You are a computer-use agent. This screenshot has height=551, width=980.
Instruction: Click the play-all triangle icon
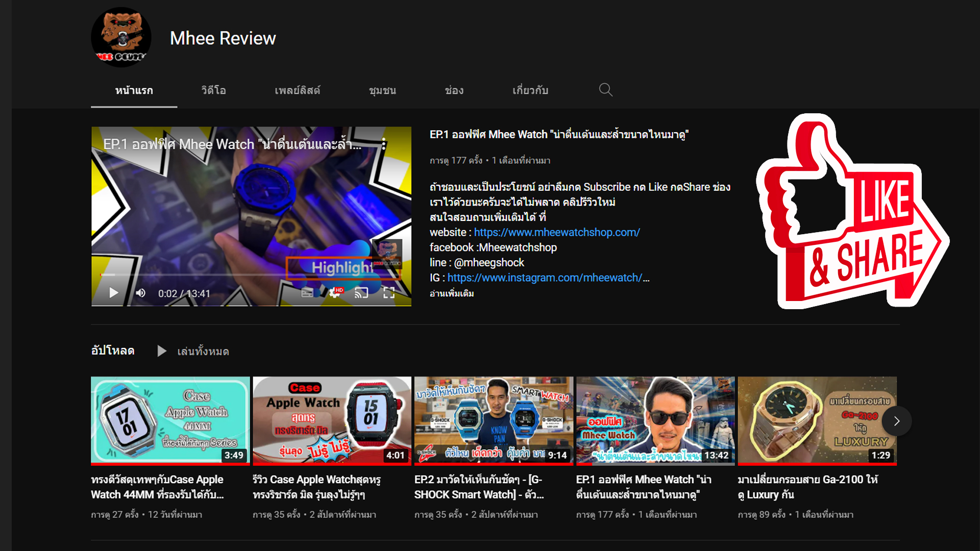pyautogui.click(x=162, y=351)
